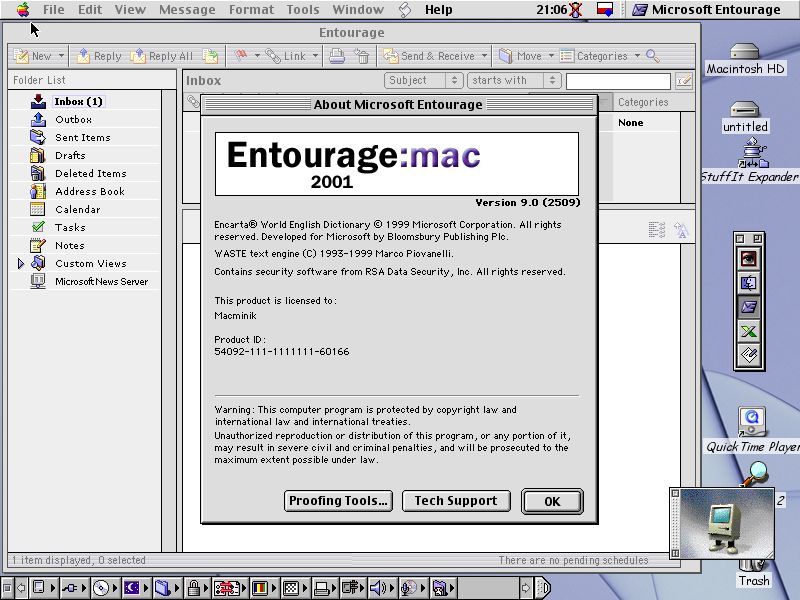This screenshot has height=600, width=800.
Task: Open the Help menu
Action: [x=438, y=10]
